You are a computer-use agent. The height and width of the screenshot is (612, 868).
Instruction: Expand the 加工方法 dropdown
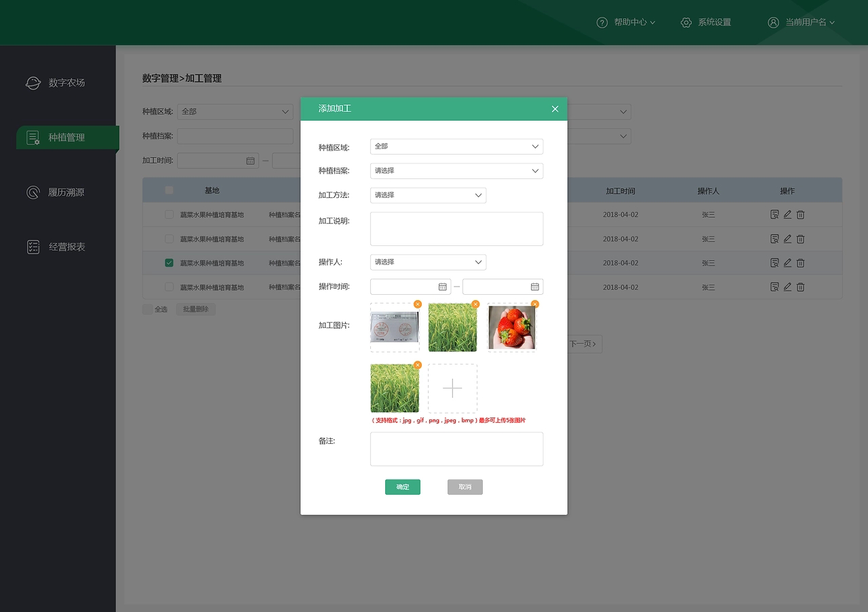(x=428, y=195)
